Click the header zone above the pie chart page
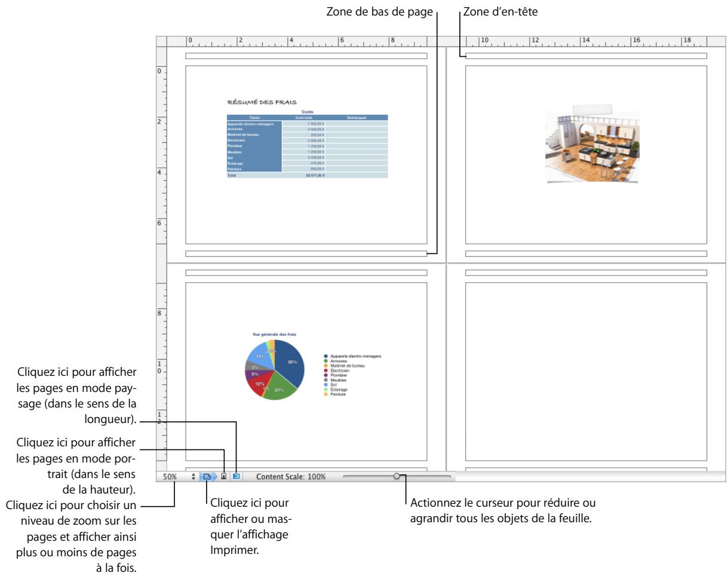This screenshot has width=728, height=576. point(306,272)
